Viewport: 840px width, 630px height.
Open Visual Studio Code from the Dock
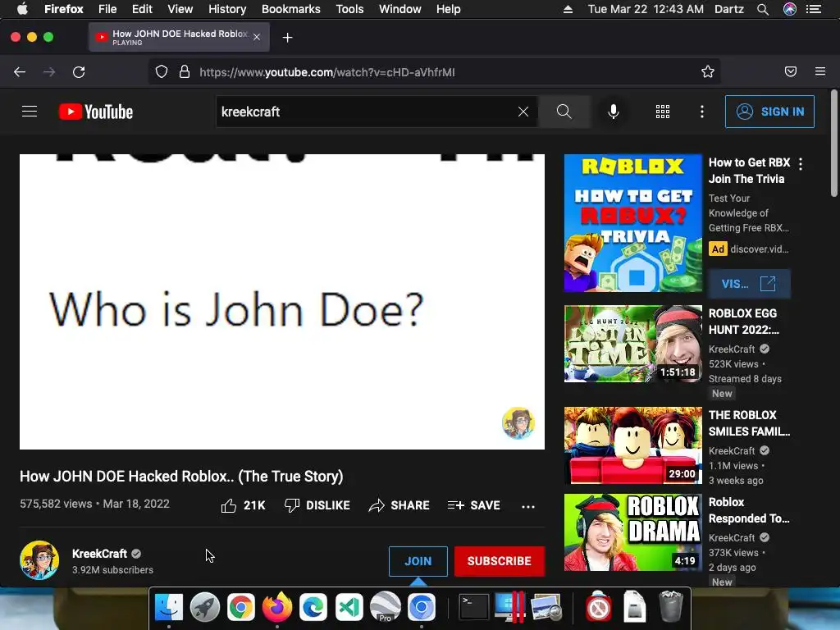(349, 607)
